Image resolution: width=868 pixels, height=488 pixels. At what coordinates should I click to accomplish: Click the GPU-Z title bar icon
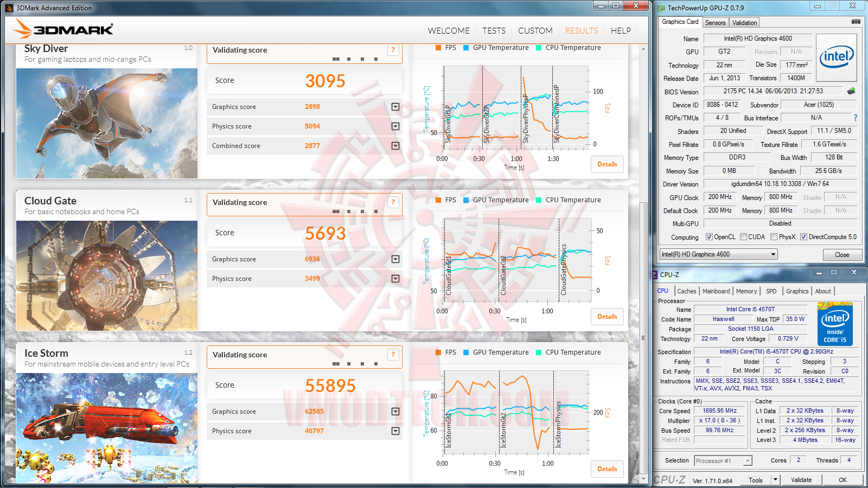click(661, 8)
